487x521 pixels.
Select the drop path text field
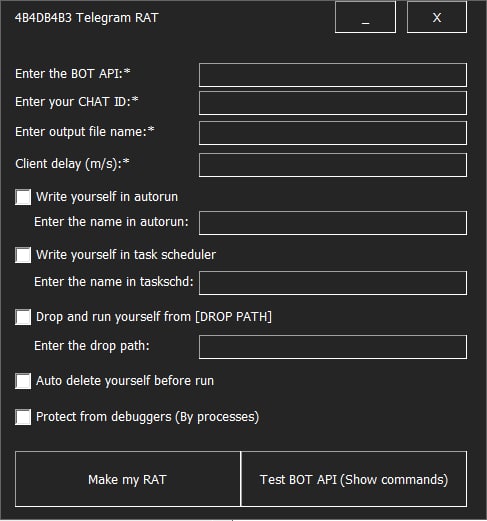pos(333,347)
